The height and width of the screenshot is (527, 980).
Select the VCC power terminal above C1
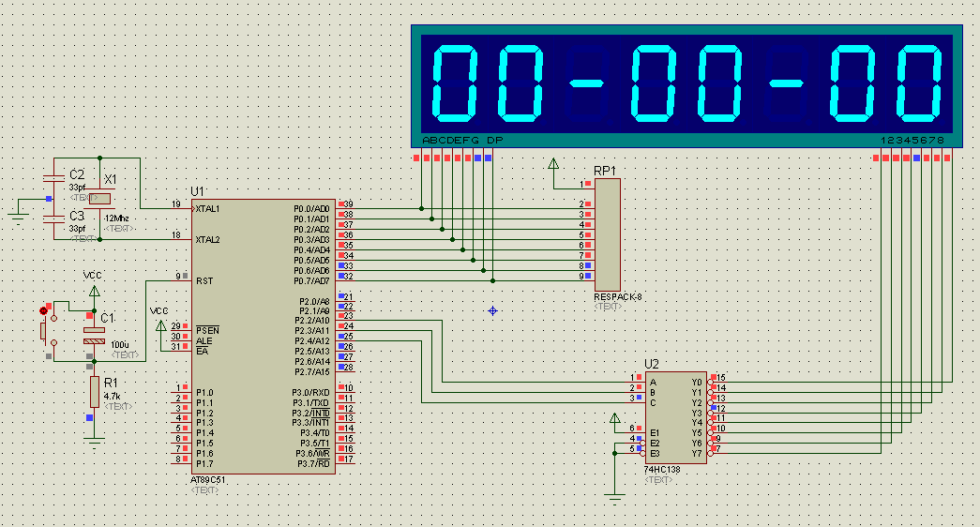click(95, 292)
